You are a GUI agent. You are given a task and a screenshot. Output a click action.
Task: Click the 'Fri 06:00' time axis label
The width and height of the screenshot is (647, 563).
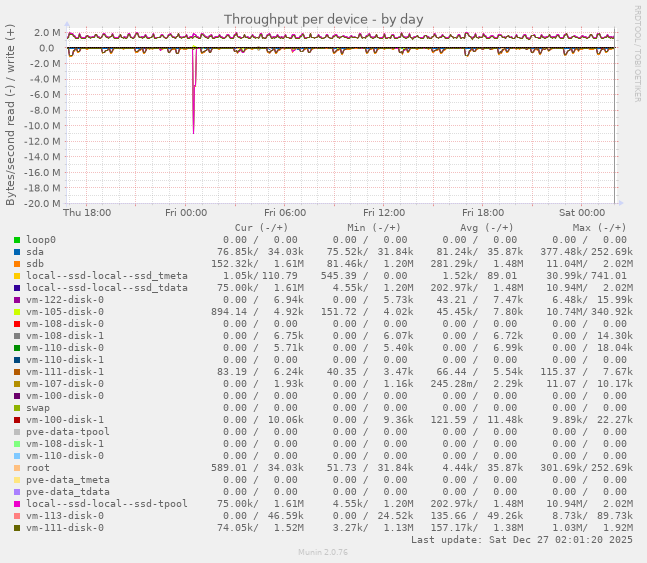click(285, 213)
